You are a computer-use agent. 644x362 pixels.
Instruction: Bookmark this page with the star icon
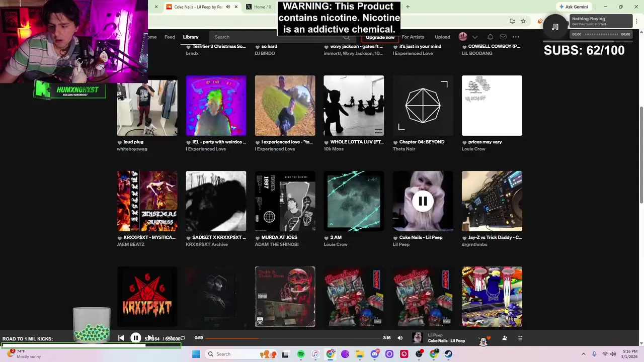523,21
